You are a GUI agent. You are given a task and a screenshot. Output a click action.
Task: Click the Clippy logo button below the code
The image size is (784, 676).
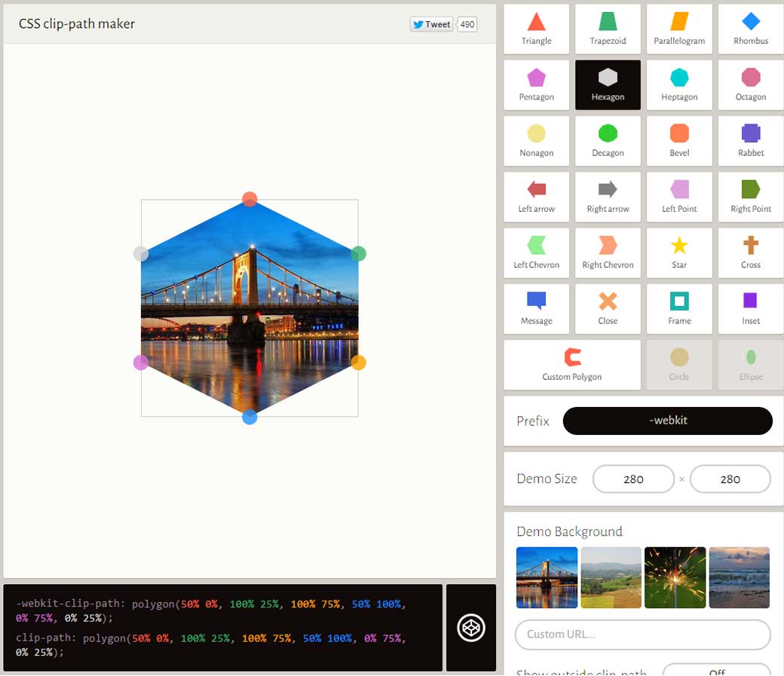pyautogui.click(x=471, y=629)
